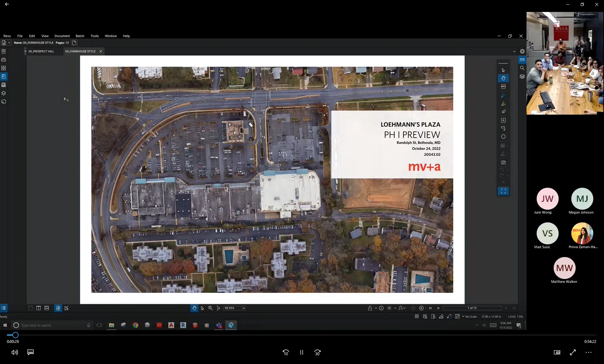This screenshot has width=604, height=364.
Task: Pause the video playback
Action: [x=301, y=353]
